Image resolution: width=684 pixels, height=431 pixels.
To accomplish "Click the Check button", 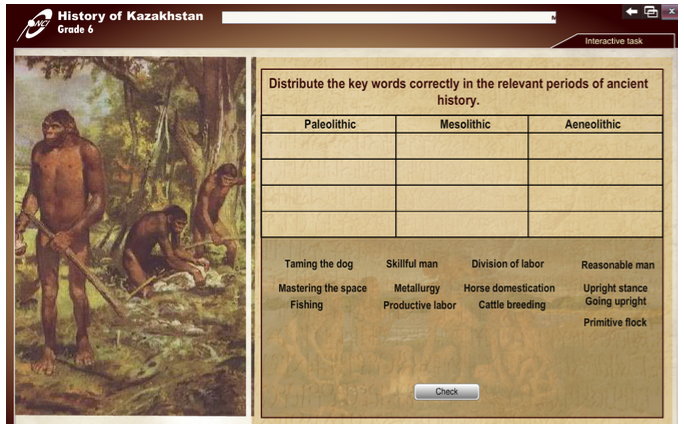I will coord(446,392).
